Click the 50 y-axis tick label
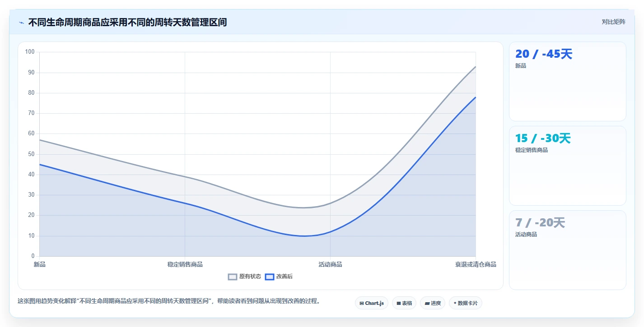Screen dimensions: 644x327 pos(32,154)
